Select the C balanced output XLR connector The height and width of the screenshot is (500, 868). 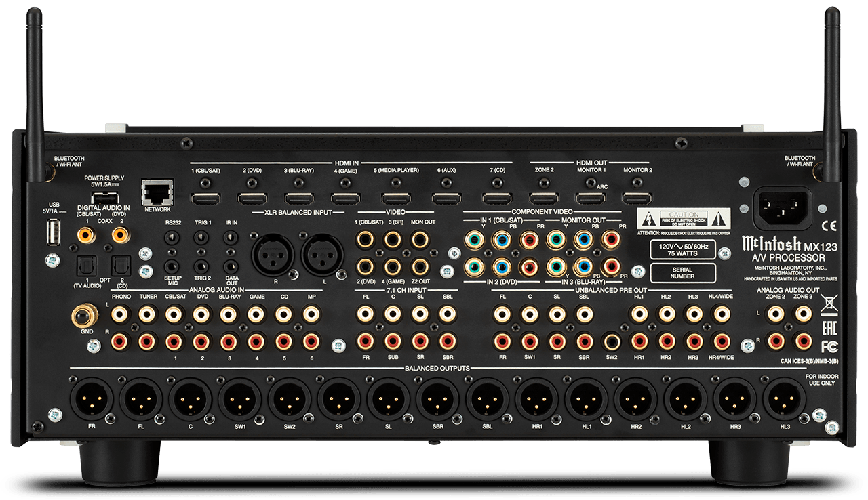[x=191, y=399]
